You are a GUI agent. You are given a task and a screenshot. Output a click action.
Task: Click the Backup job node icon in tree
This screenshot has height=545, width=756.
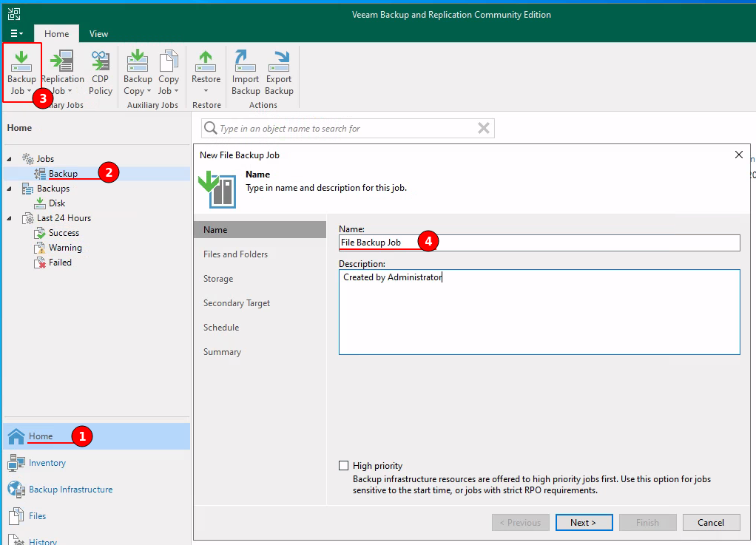[x=40, y=174]
